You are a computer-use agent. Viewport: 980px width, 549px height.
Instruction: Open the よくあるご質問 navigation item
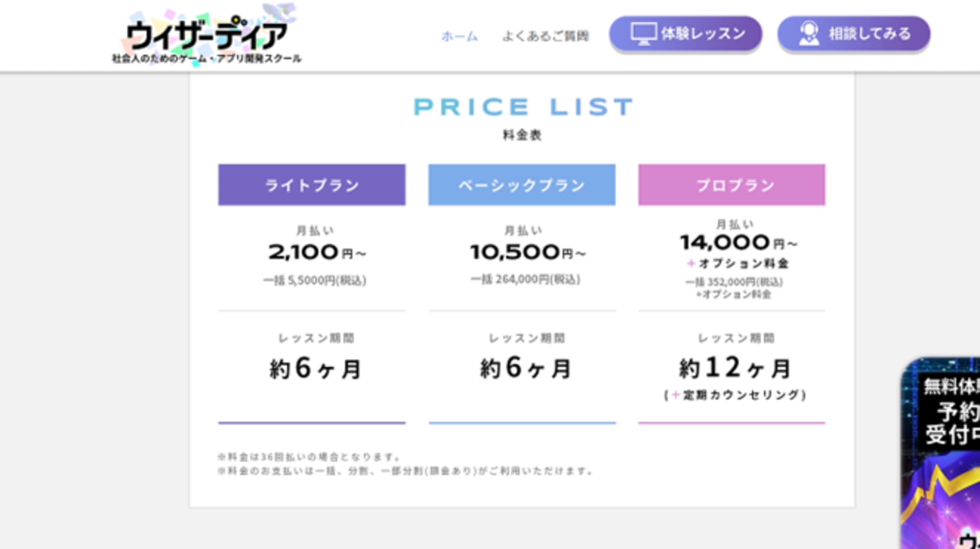tap(546, 36)
